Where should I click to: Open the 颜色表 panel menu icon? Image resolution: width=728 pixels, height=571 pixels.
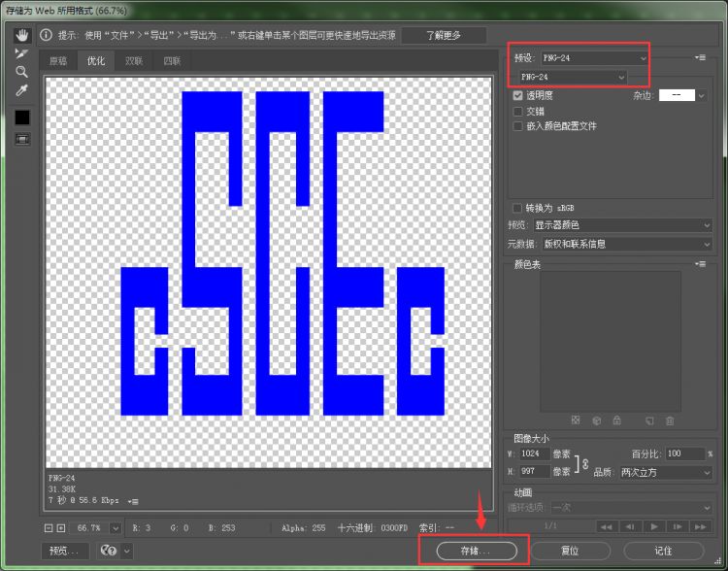701,264
